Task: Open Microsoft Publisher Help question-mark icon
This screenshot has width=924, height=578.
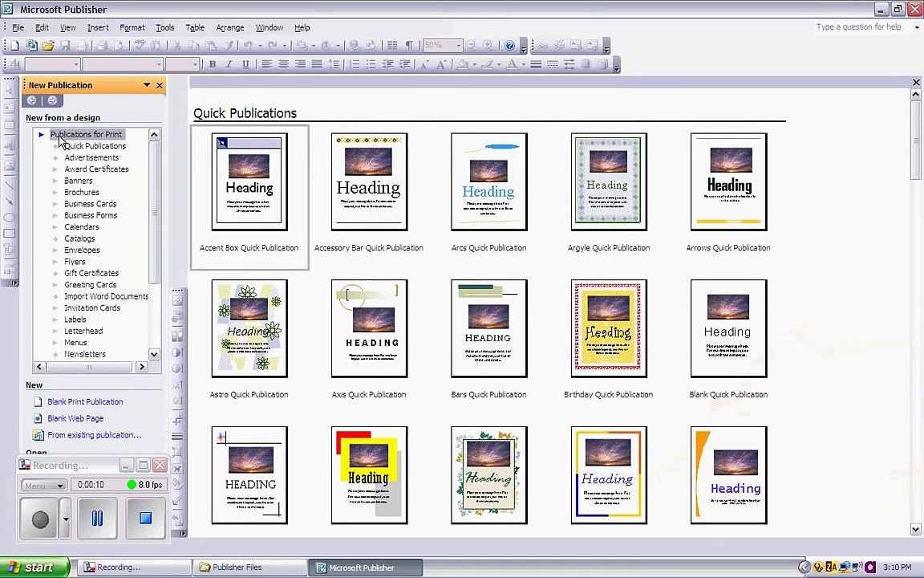Action: click(510, 46)
